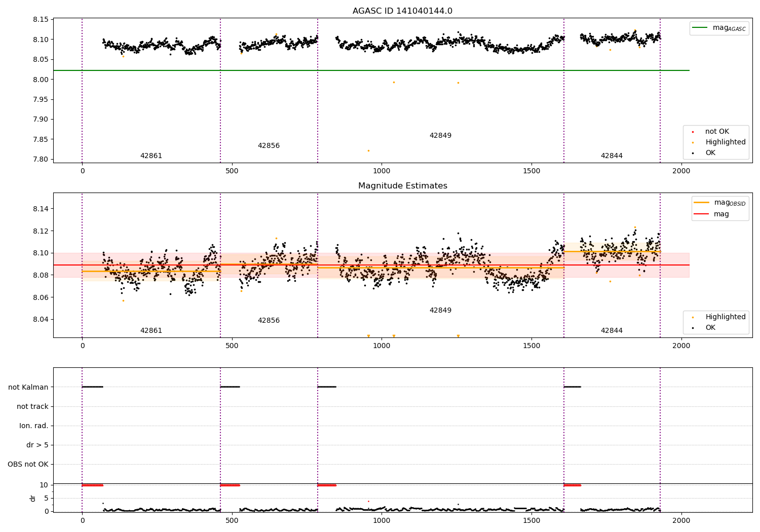
Task: Click the 2000 x-axis tick of the bottom panel
Action: 681,520
